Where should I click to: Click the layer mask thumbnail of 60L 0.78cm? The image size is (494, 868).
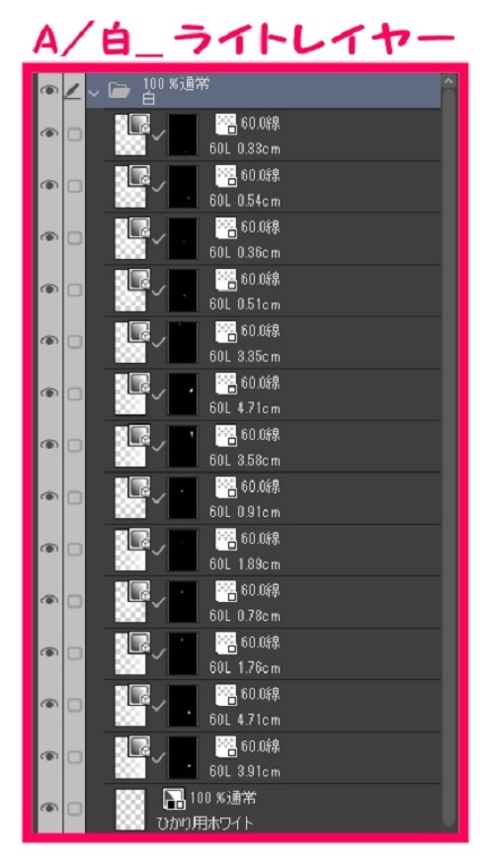pyautogui.click(x=183, y=600)
